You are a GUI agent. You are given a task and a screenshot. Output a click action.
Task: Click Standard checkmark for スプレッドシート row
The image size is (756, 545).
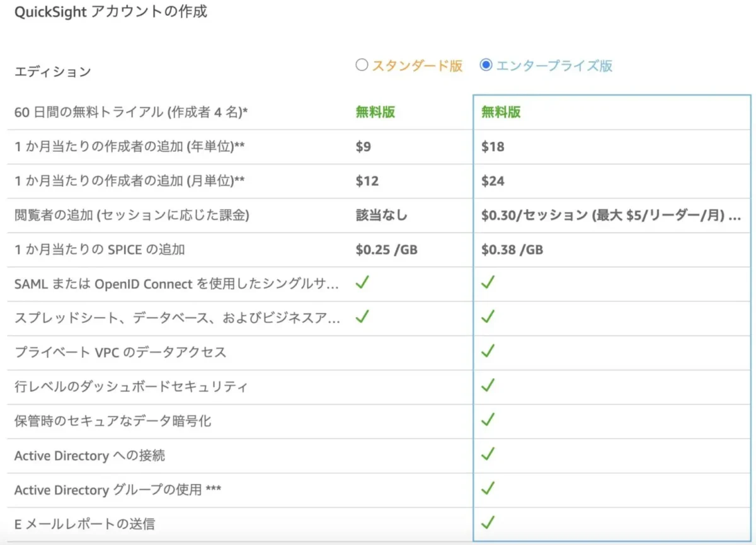point(362,317)
